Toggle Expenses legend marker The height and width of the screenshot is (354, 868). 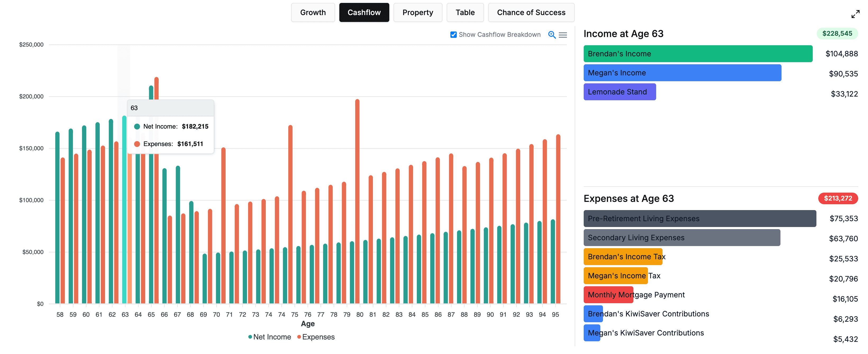(x=299, y=337)
